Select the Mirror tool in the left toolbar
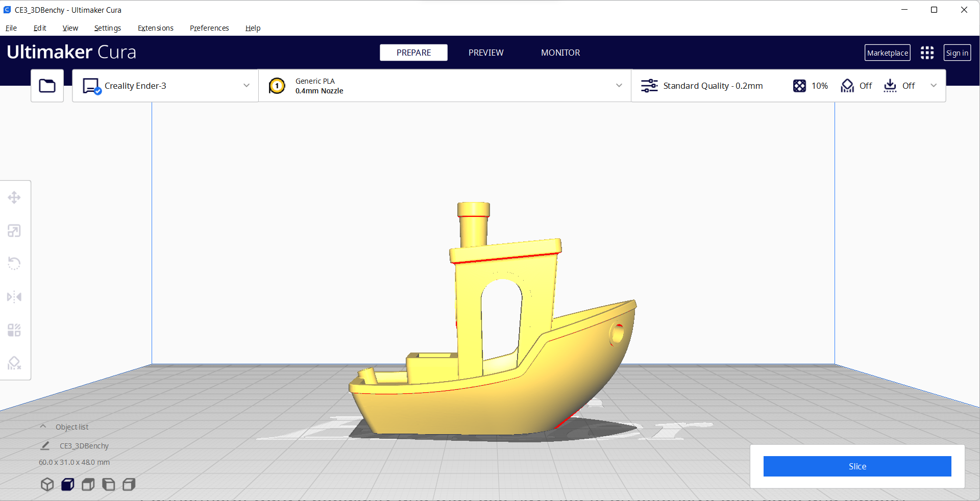 pos(14,297)
